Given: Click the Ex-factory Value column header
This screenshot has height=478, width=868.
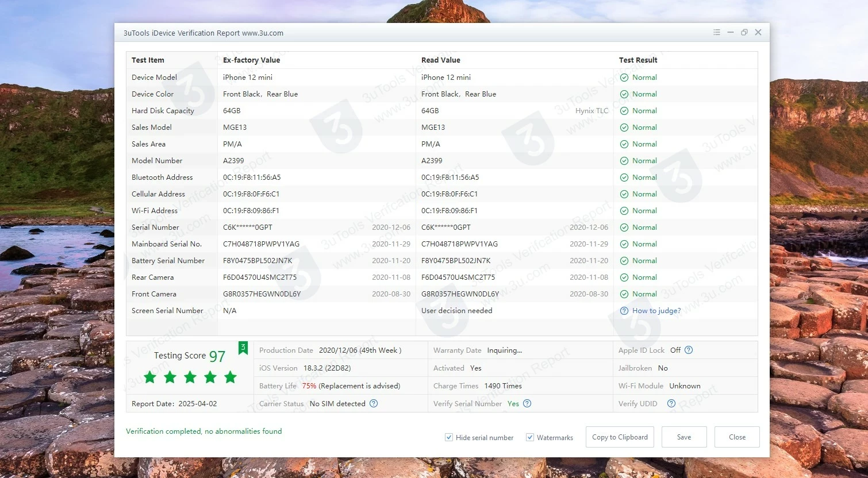Looking at the screenshot, I should pos(252,60).
